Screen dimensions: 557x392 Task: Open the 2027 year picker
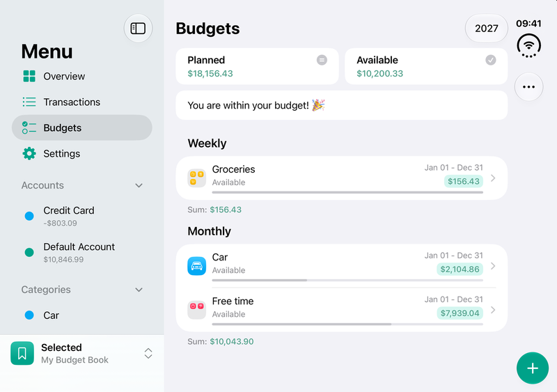pyautogui.click(x=486, y=29)
